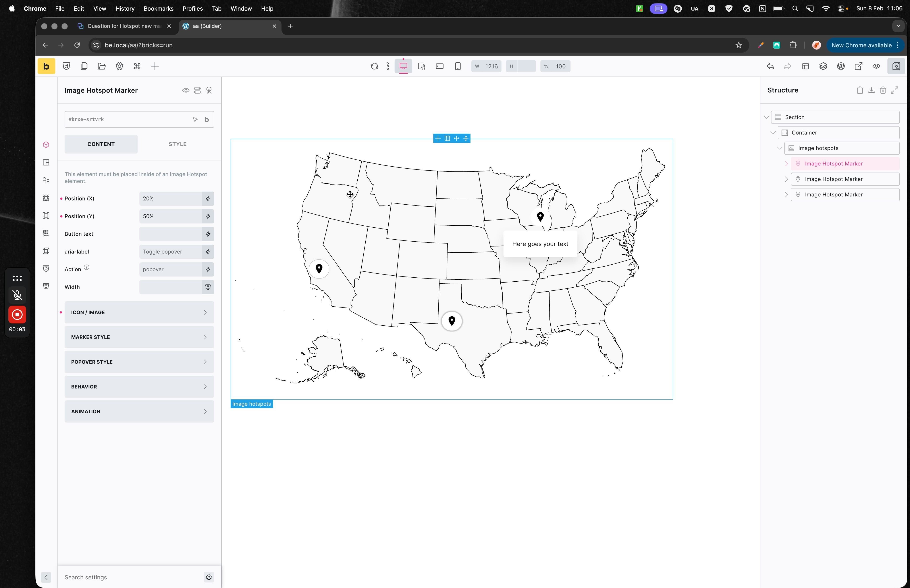The image size is (910, 588).
Task: Click the Aa typography icon in sidebar
Action: pyautogui.click(x=46, y=180)
